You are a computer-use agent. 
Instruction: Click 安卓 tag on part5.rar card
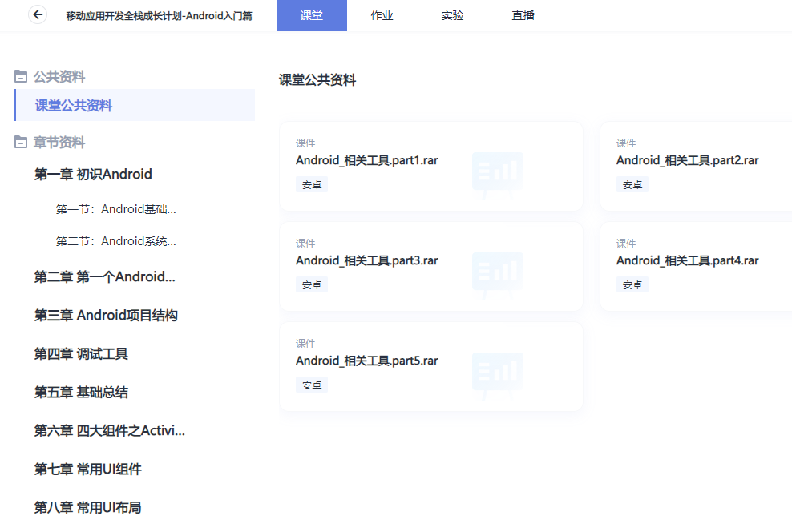point(312,385)
